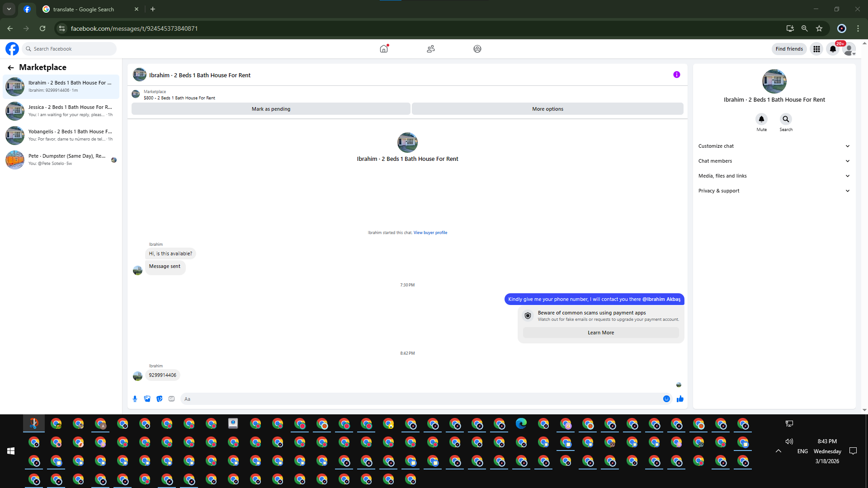Open the emoji picker in message box
Viewport: 868px width, 488px height.
(666, 399)
